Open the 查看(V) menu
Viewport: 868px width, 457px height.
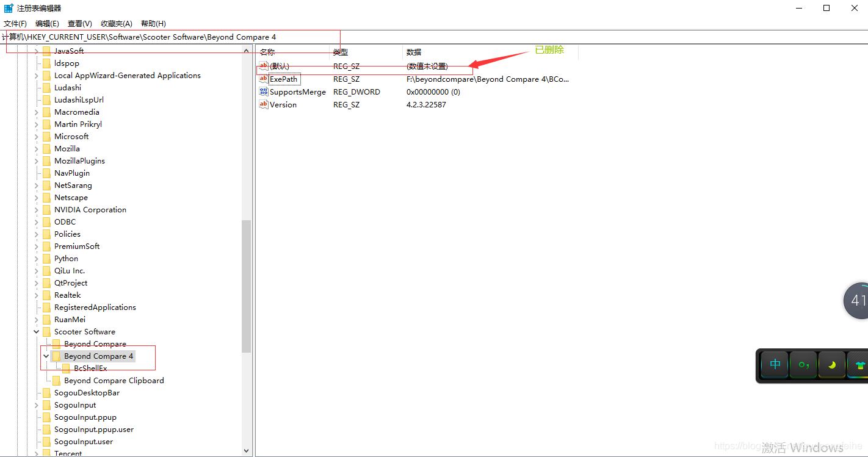pyautogui.click(x=79, y=24)
